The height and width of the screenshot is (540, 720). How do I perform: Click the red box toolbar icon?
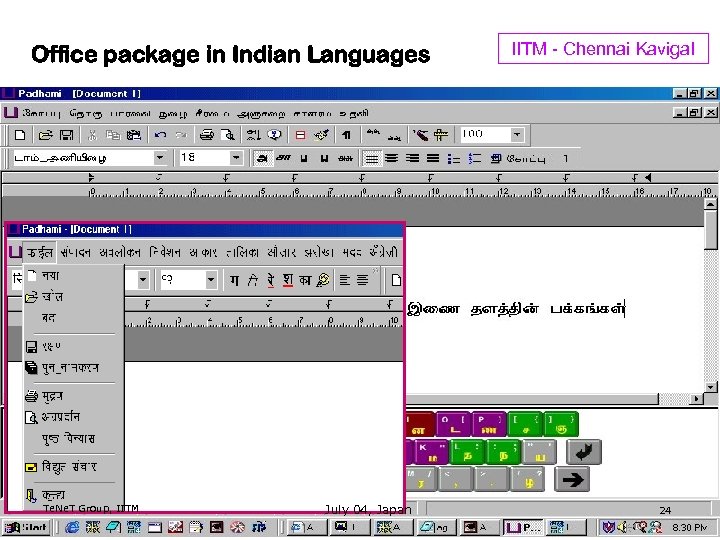click(300, 135)
